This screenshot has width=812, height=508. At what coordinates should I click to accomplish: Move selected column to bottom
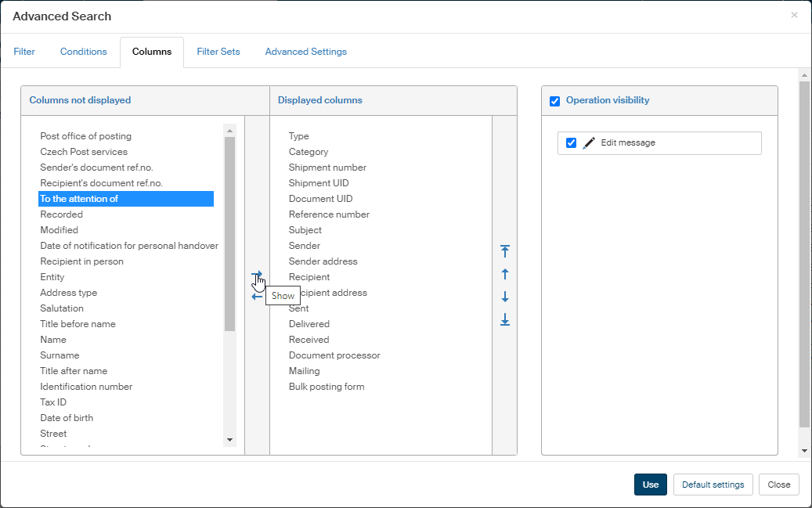coord(505,319)
